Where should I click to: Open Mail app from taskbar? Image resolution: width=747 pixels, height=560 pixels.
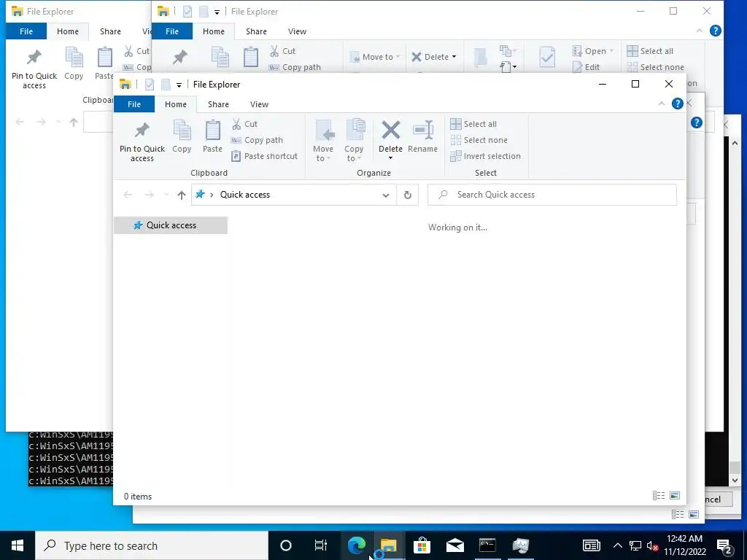[455, 545]
